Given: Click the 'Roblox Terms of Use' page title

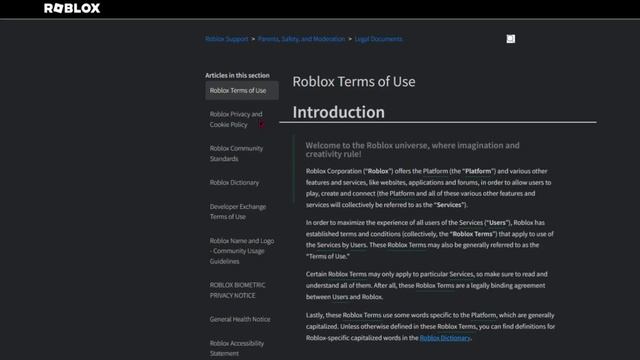Looking at the screenshot, I should pyautogui.click(x=354, y=82).
